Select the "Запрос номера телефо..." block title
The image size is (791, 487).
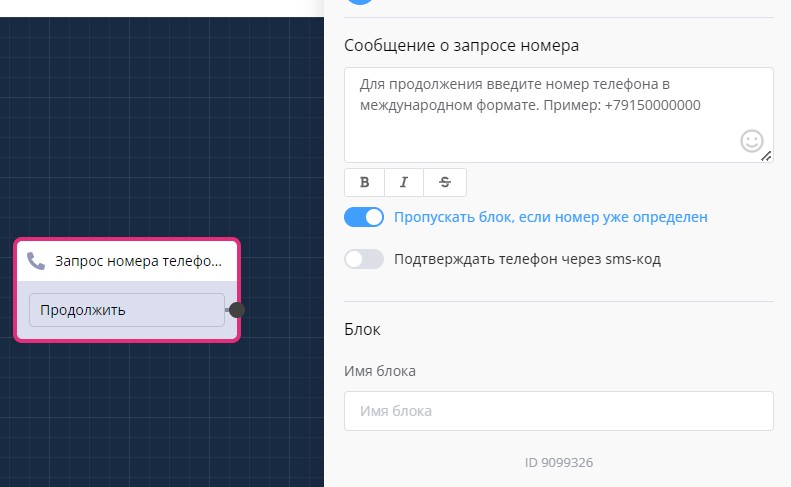(x=138, y=262)
